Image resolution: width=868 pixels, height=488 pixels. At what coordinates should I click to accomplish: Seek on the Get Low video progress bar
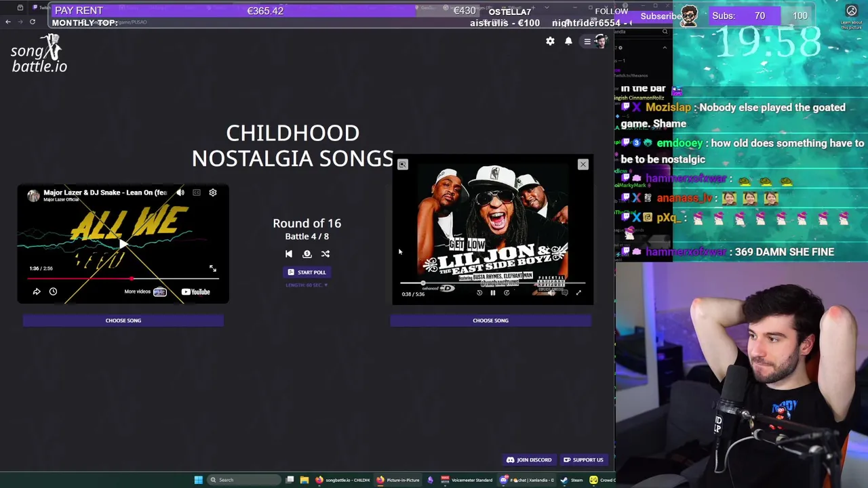[x=492, y=283]
